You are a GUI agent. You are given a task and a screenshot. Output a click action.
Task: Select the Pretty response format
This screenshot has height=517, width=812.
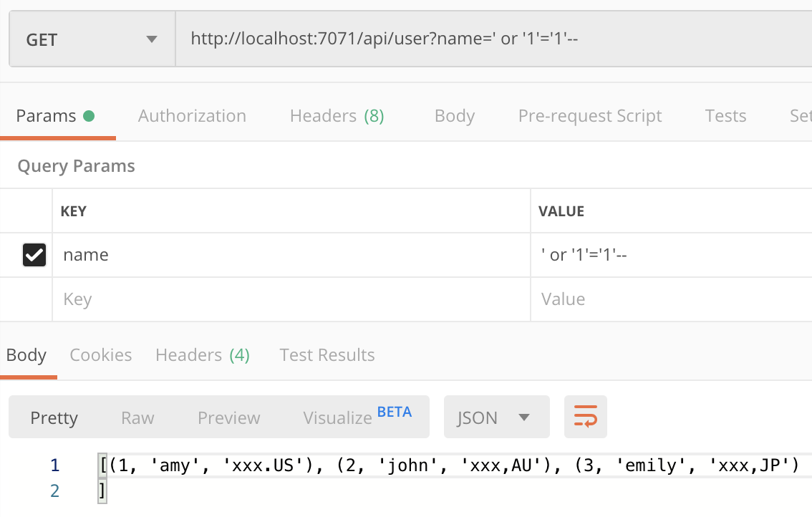[54, 417]
